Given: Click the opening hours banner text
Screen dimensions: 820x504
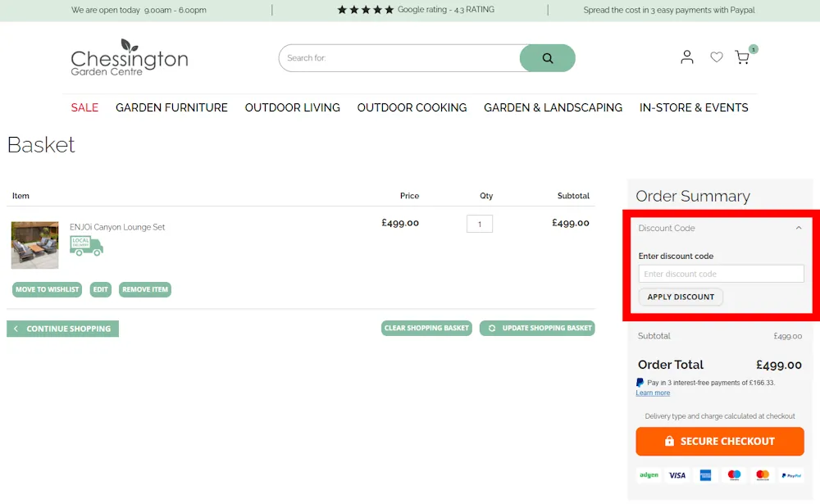Looking at the screenshot, I should coord(139,10).
